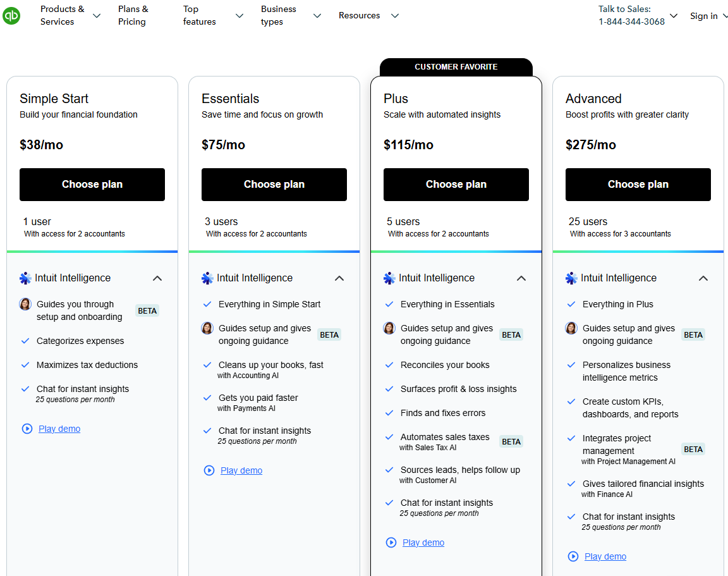
Task: Open Top features menu
Action: pyautogui.click(x=199, y=15)
